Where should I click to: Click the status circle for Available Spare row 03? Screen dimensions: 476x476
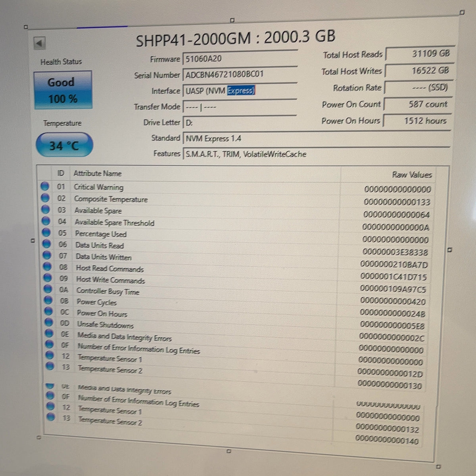click(x=46, y=209)
